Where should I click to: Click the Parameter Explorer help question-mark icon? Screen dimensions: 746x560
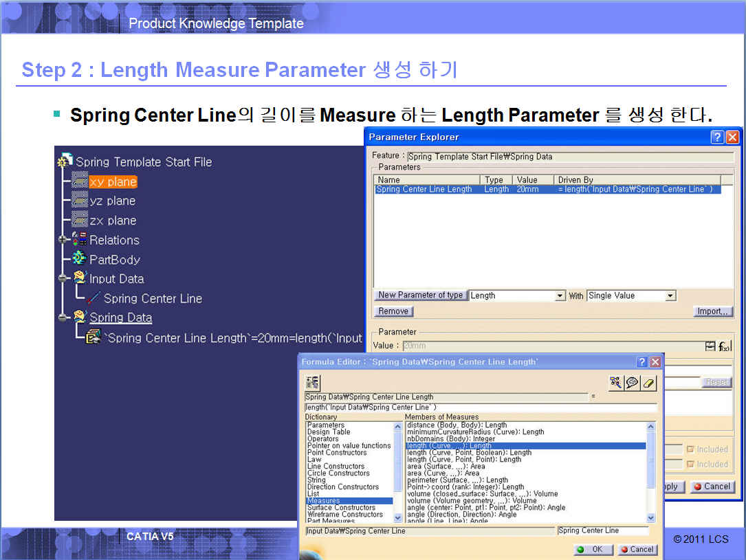tap(717, 137)
